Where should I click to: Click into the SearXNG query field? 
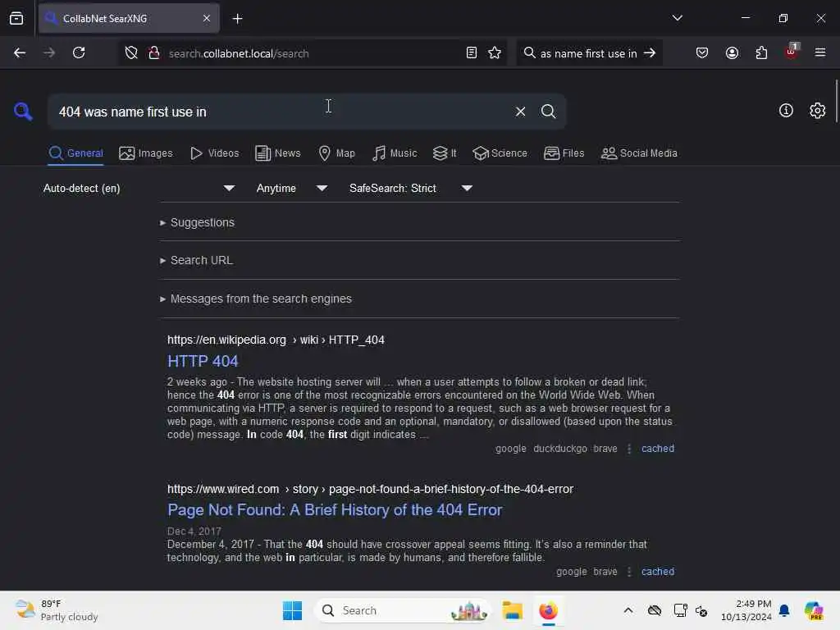click(279, 112)
